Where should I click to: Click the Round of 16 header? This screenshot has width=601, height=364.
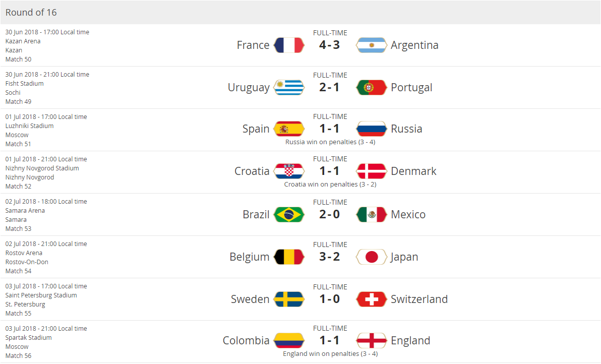(31, 12)
